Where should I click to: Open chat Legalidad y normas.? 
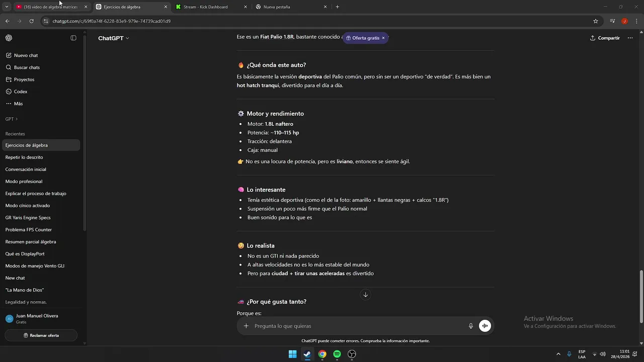(40, 302)
